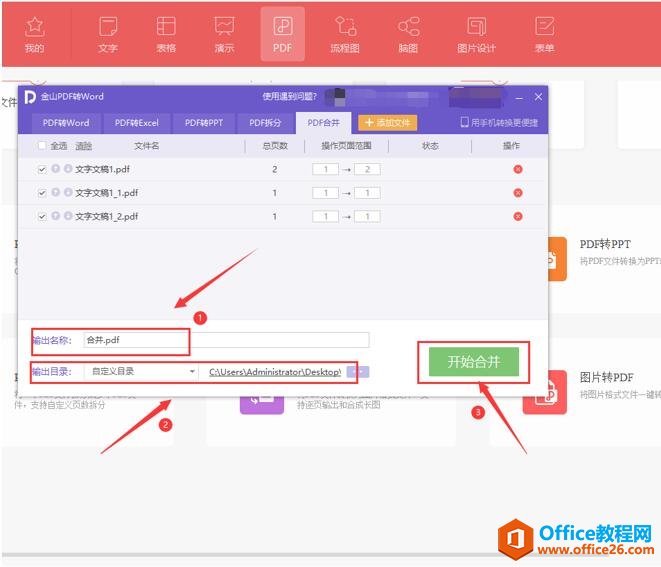Click end page field of 文字文稿1_1.pdf

point(367,193)
